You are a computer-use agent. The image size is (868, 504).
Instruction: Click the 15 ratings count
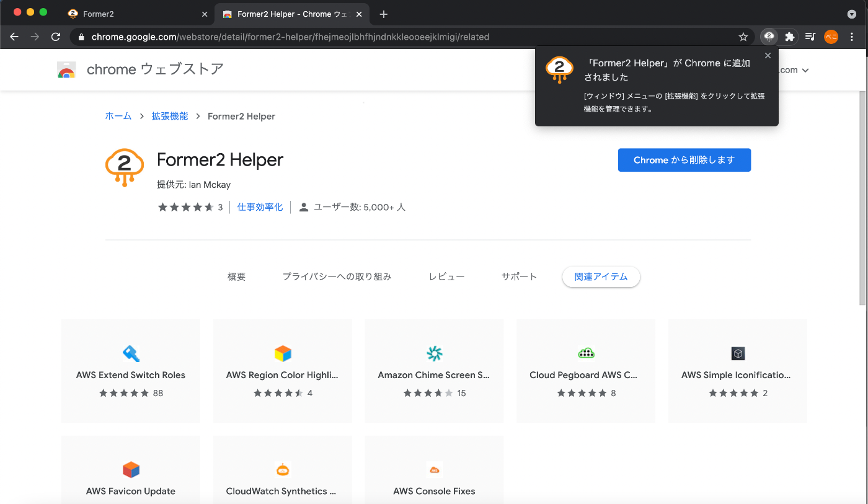click(461, 393)
